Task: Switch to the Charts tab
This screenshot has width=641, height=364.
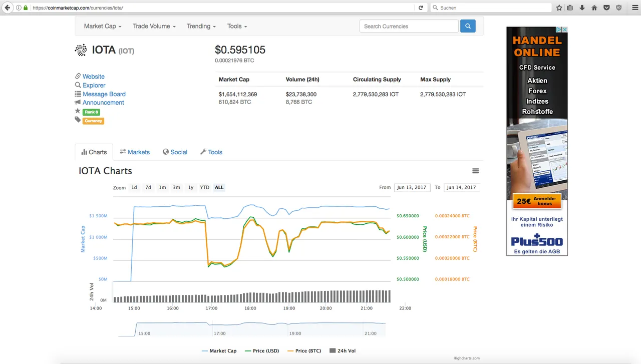Action: (x=94, y=152)
